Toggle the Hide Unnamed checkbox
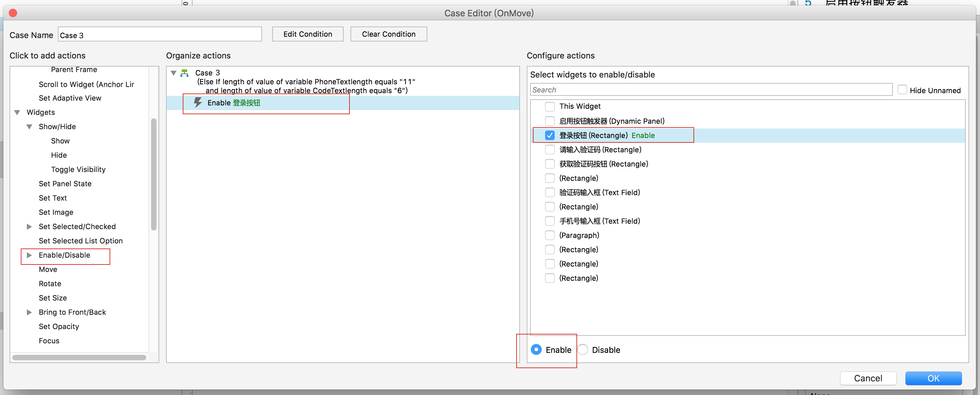 tap(902, 90)
